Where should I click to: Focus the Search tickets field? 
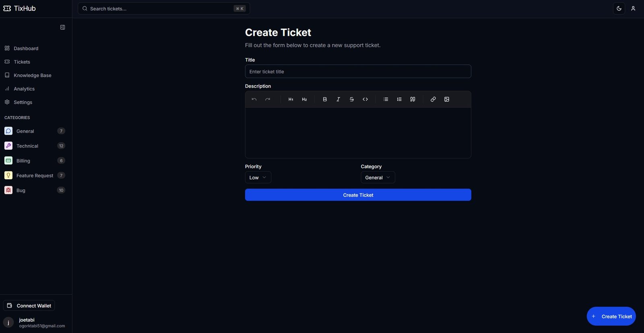(x=164, y=8)
